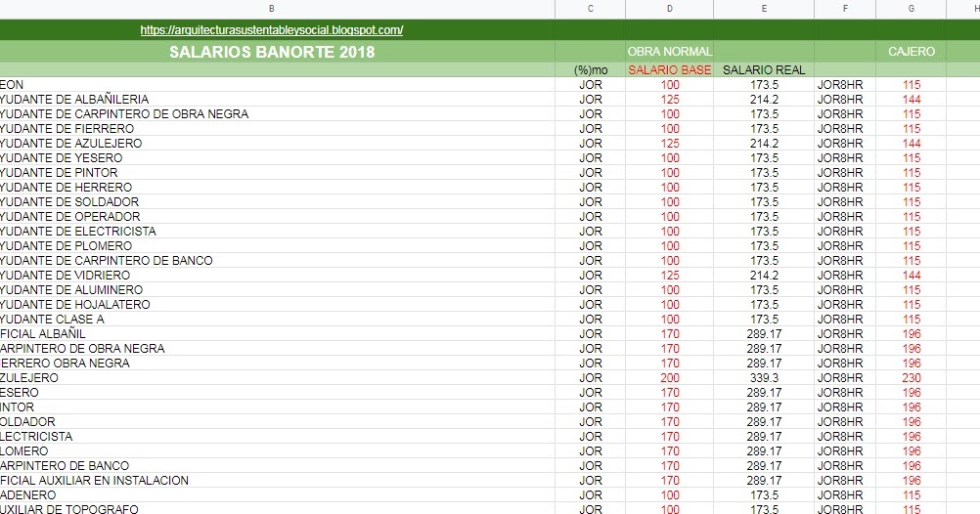Click salary base 170 in FICIAL ALBAÑIL row
This screenshot has width=980, height=514.
point(669,334)
